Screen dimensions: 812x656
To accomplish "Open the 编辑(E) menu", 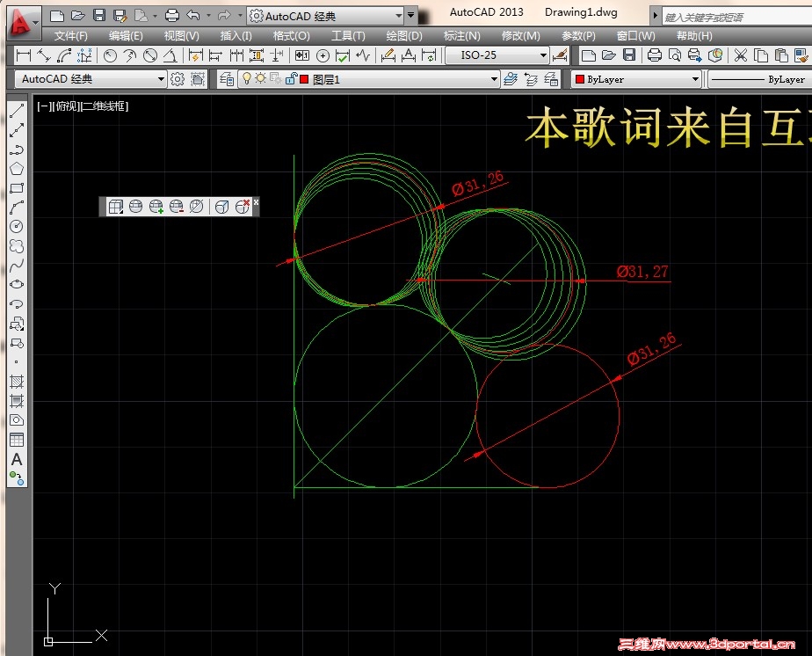I will 126,36.
